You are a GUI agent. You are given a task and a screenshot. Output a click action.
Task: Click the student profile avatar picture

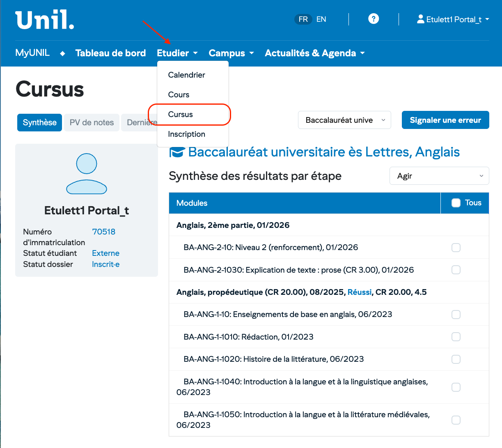pos(87,174)
